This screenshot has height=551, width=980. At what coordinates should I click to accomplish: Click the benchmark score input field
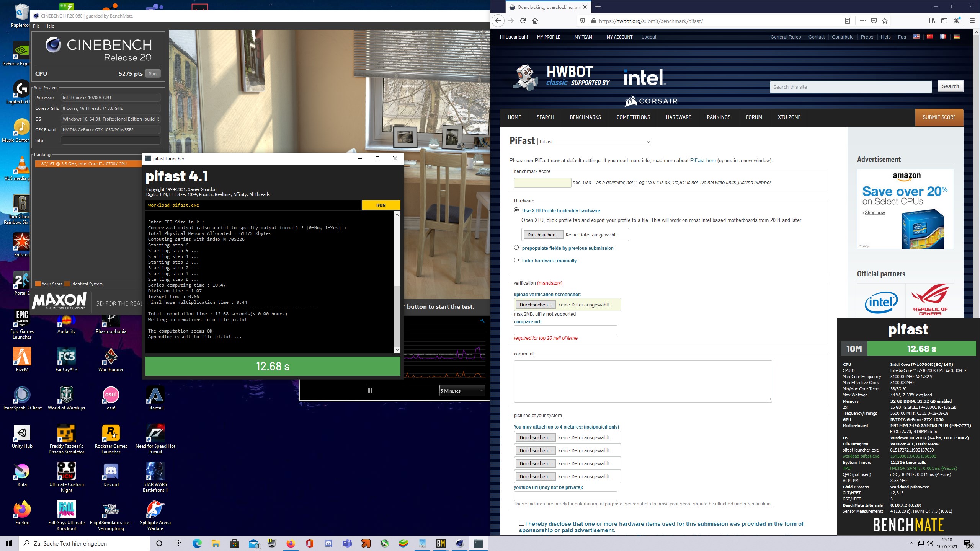point(542,183)
